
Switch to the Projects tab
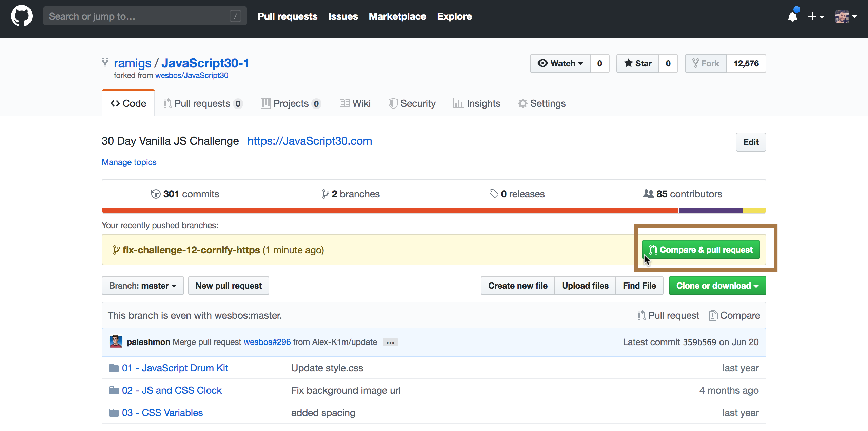coord(291,103)
